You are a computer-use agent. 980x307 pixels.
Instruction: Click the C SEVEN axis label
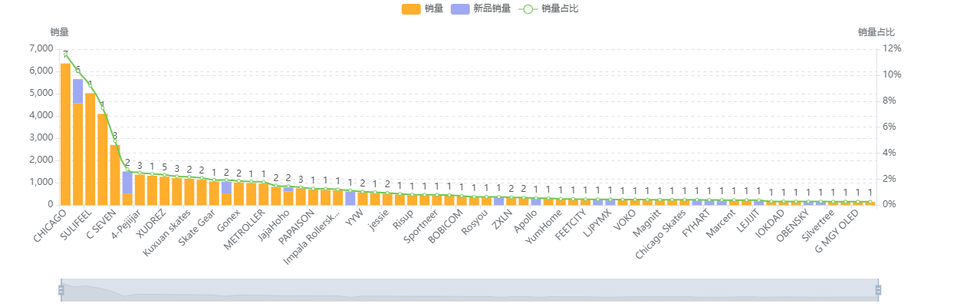coord(101,223)
